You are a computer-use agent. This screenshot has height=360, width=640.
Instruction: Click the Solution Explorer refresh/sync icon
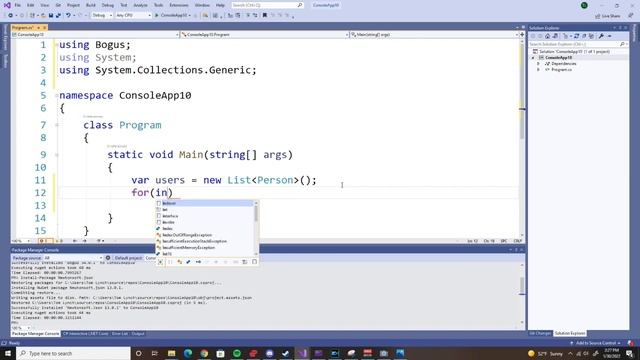click(576, 36)
